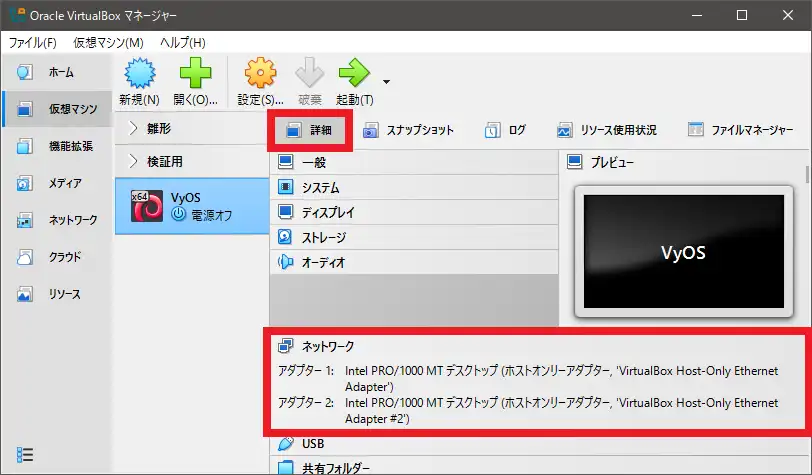Click the VyOS preview thumbnail
This screenshot has width=812, height=475.
(x=684, y=251)
